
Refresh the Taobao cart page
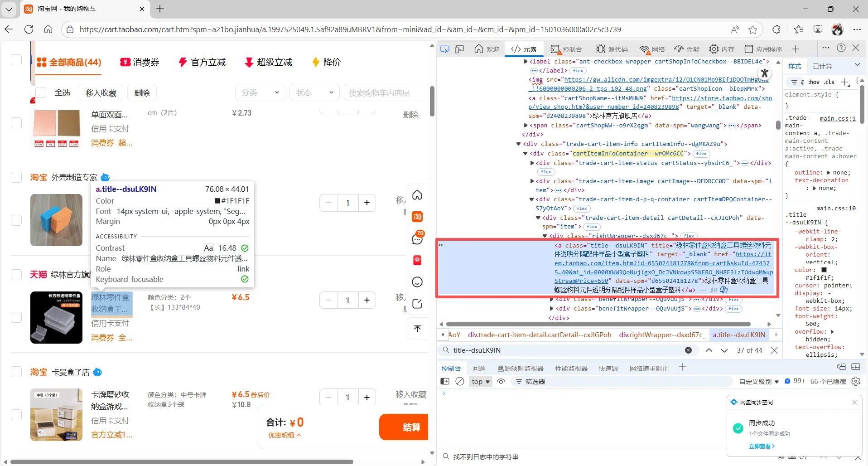[x=29, y=29]
